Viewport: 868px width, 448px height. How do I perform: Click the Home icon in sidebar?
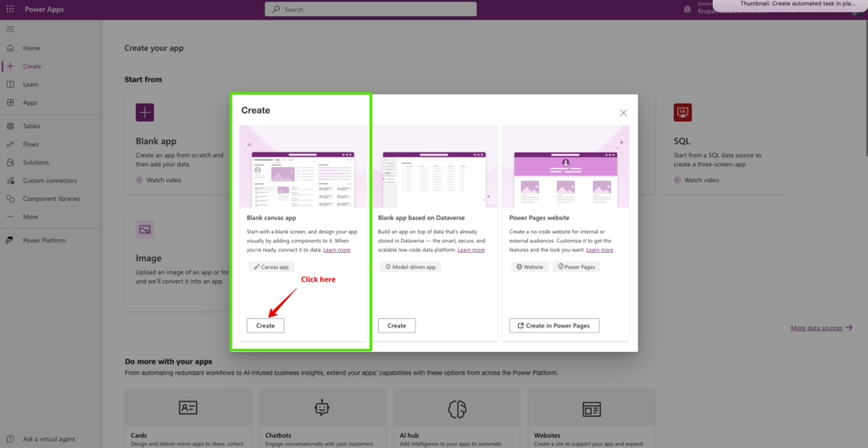coord(10,48)
